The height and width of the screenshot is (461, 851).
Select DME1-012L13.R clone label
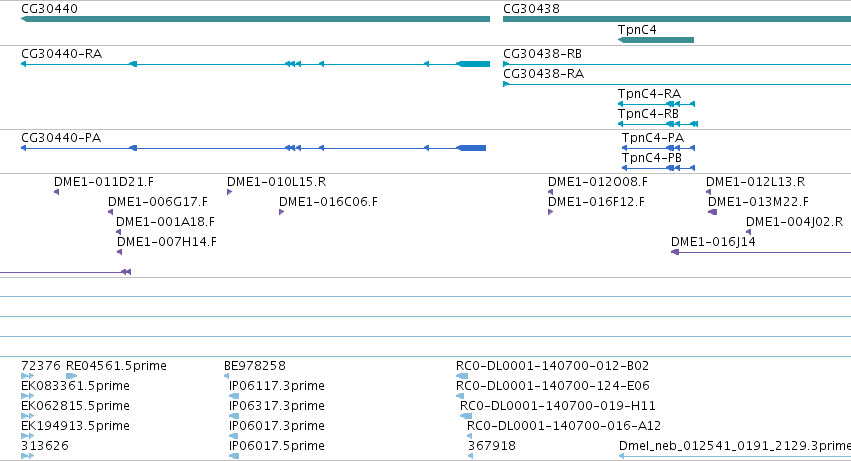point(755,182)
